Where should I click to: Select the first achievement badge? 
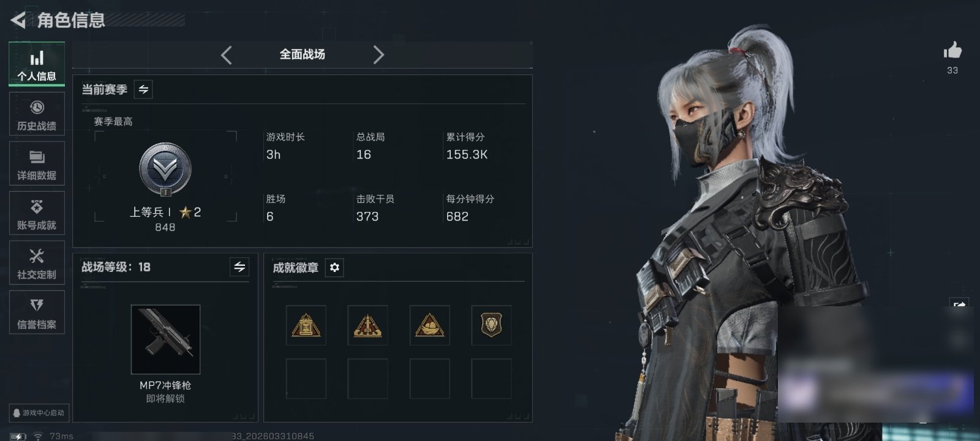point(306,325)
